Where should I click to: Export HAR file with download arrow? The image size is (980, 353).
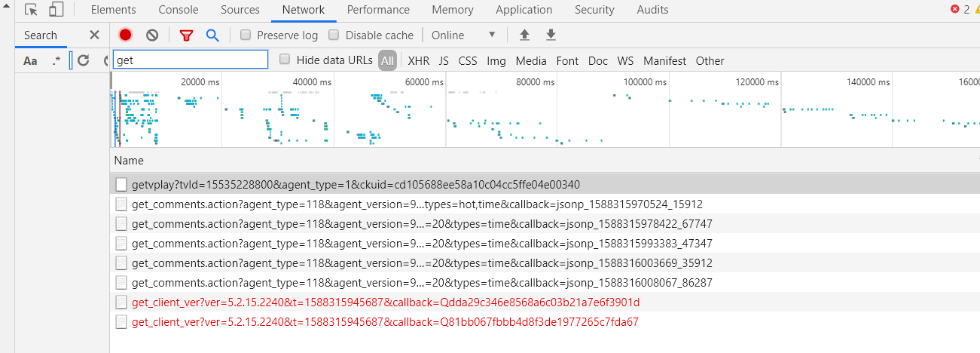tap(551, 35)
